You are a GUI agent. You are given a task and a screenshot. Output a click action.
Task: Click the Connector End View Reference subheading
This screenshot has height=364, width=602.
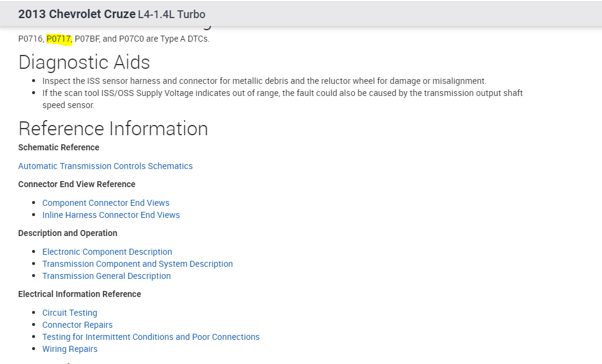pyautogui.click(x=77, y=184)
